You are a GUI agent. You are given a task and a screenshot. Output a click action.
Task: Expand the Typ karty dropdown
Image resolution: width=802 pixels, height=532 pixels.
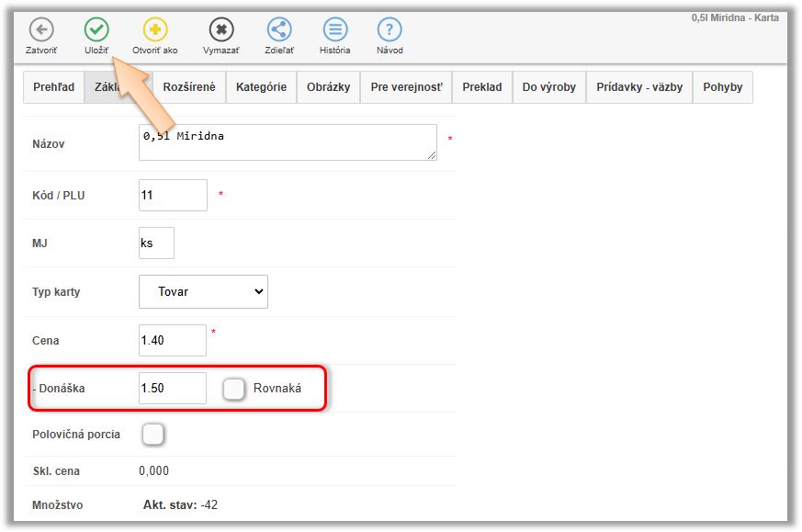click(203, 291)
